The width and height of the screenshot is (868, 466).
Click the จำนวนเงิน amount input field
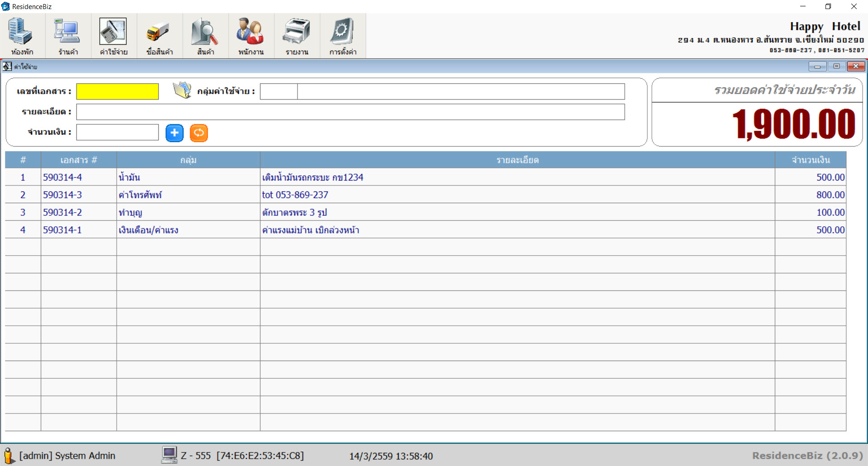(x=118, y=133)
